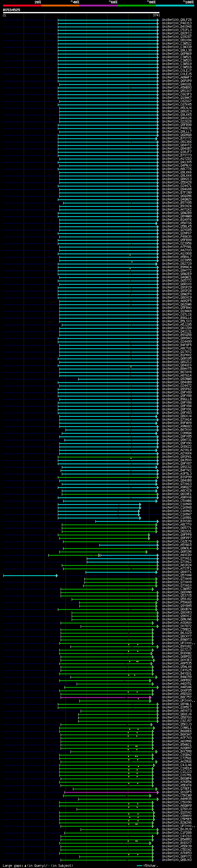Select the UniRef100_Q01DF5 label
This screenshot has width=197, height=868.
(177, 792)
